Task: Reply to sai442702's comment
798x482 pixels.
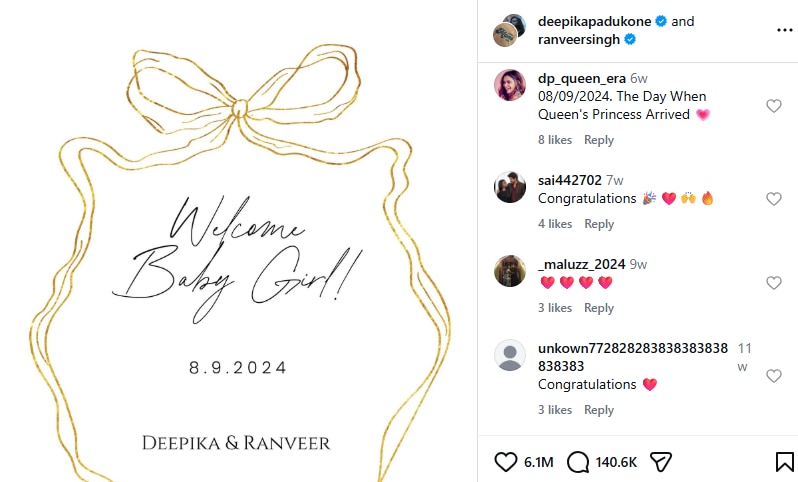Action: point(599,224)
